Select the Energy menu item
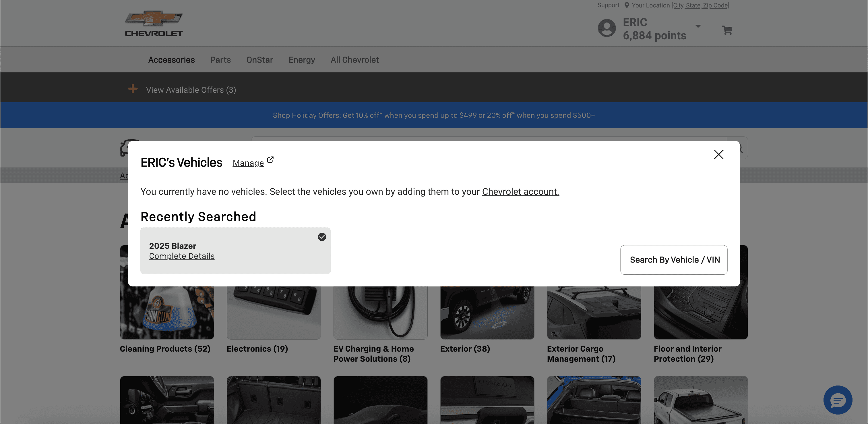 coord(302,60)
